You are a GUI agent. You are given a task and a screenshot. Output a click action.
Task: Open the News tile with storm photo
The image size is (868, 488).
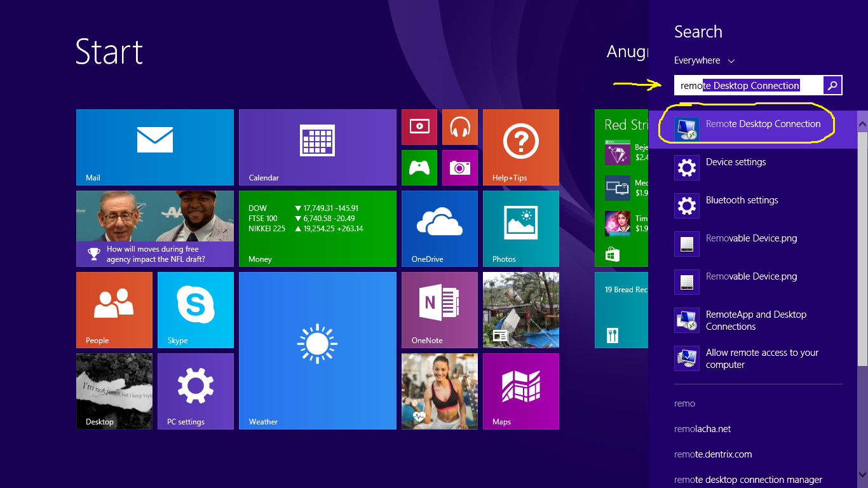(x=521, y=310)
